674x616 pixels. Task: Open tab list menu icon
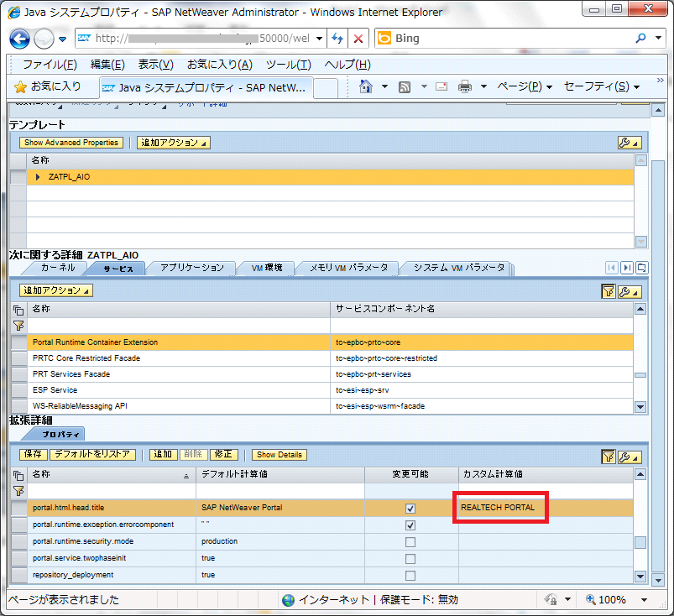point(642,268)
